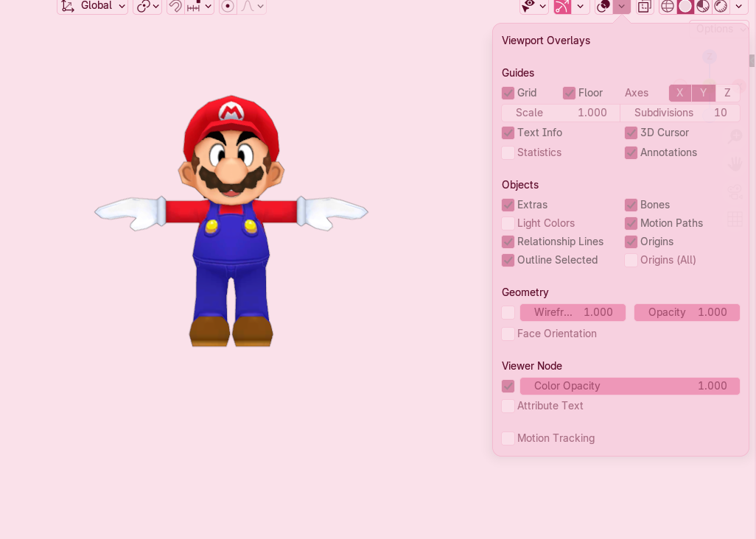Click the Subdivisions 10 field

tap(680, 113)
